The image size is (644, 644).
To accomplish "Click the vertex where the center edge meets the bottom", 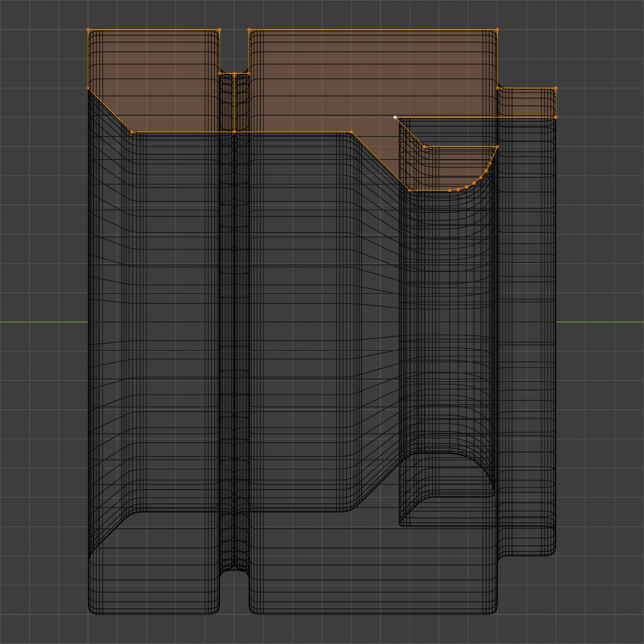I will [x=234, y=132].
